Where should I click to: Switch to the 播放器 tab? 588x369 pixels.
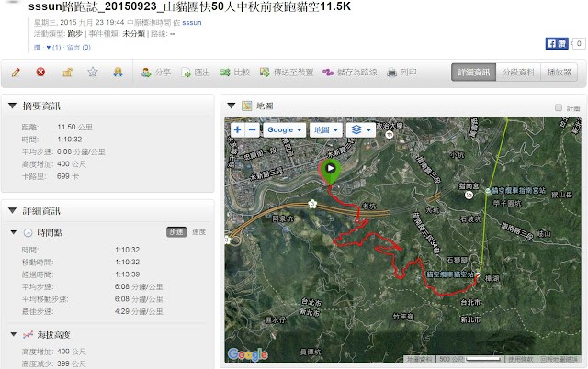pos(559,72)
